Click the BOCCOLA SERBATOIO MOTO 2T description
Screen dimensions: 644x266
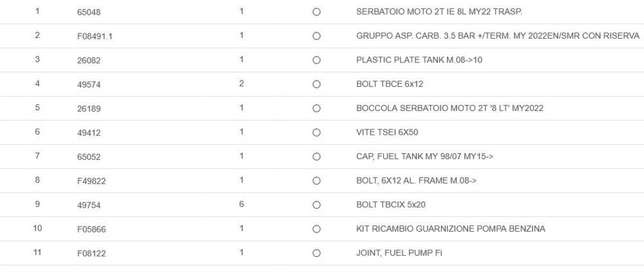tap(450, 108)
